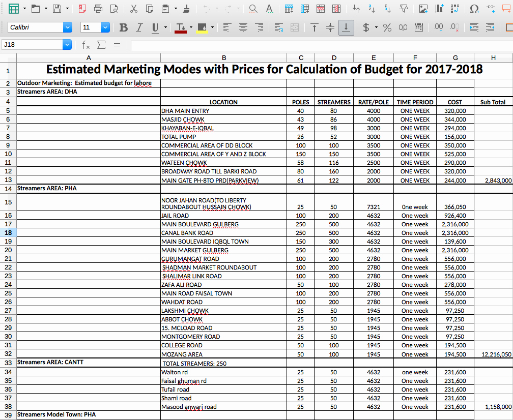513x420 pixels.
Task: Toggle underline formatting
Action: coord(155,28)
